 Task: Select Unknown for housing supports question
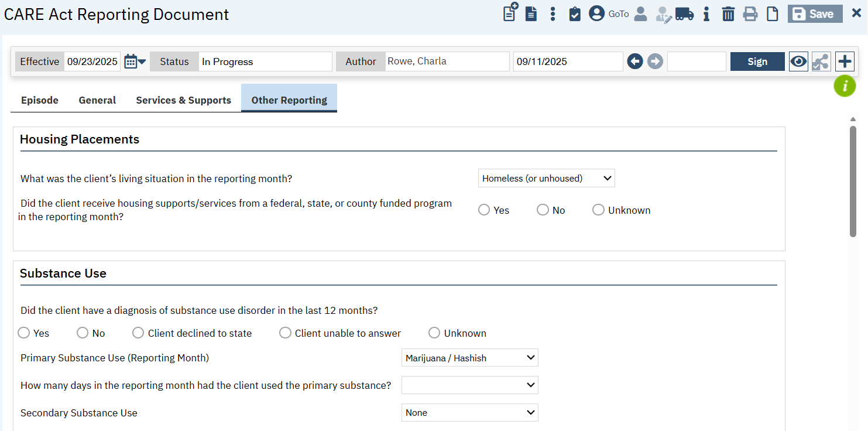click(598, 210)
